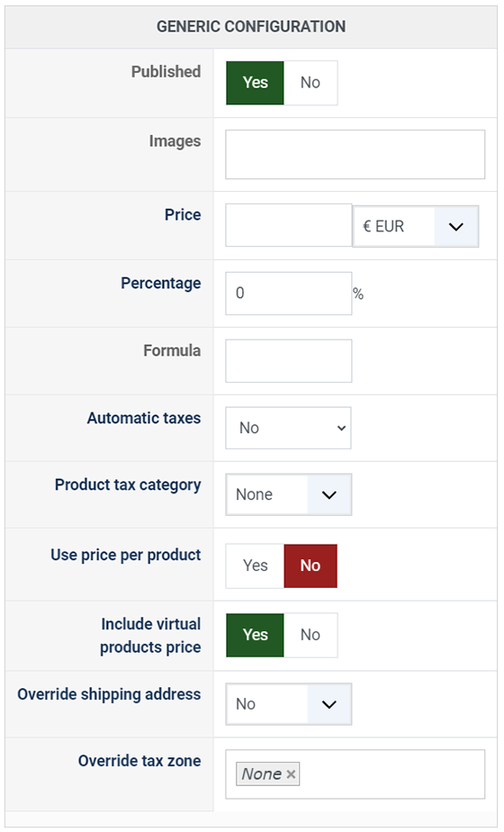
Task: Set Published to Yes
Action: tap(256, 83)
